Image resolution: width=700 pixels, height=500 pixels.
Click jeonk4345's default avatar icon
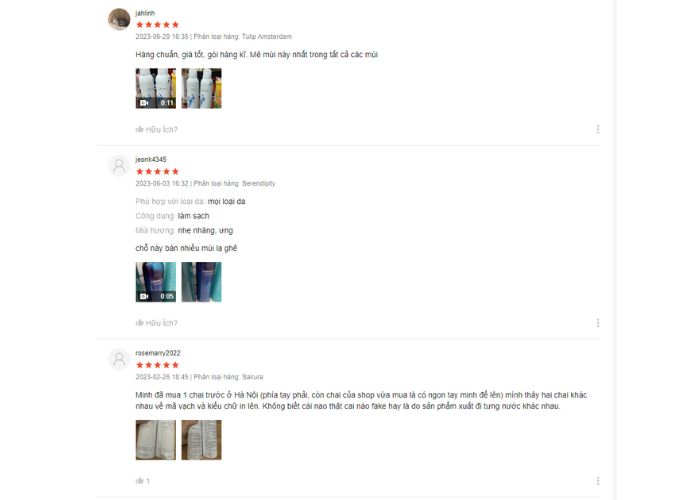119,166
